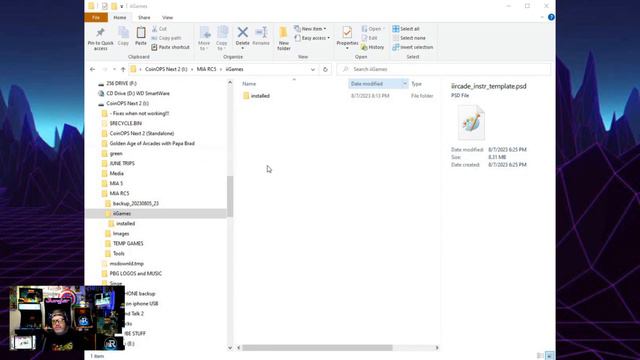Click the Cut scissors button

[x=159, y=29]
